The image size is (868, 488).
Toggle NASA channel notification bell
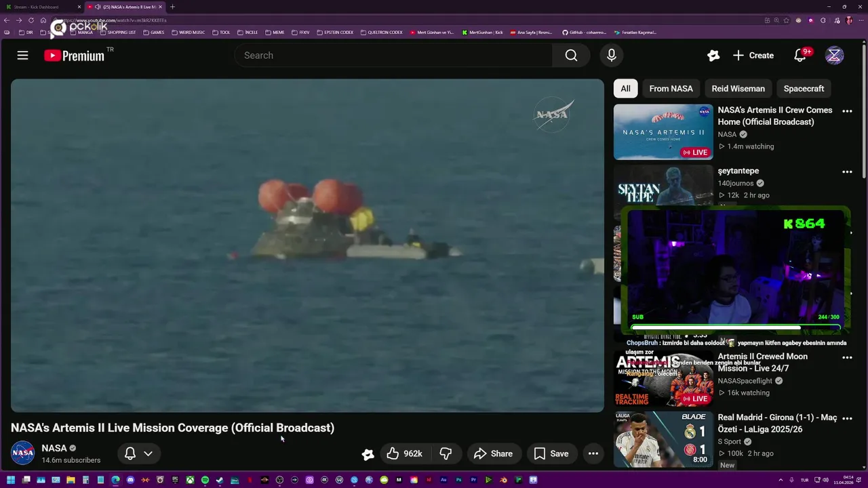[x=130, y=453]
